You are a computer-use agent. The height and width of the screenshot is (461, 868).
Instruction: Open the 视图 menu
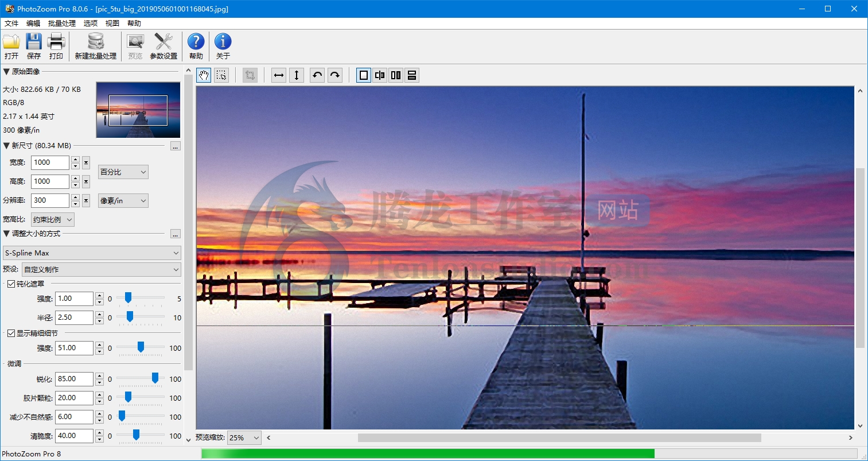click(x=112, y=24)
